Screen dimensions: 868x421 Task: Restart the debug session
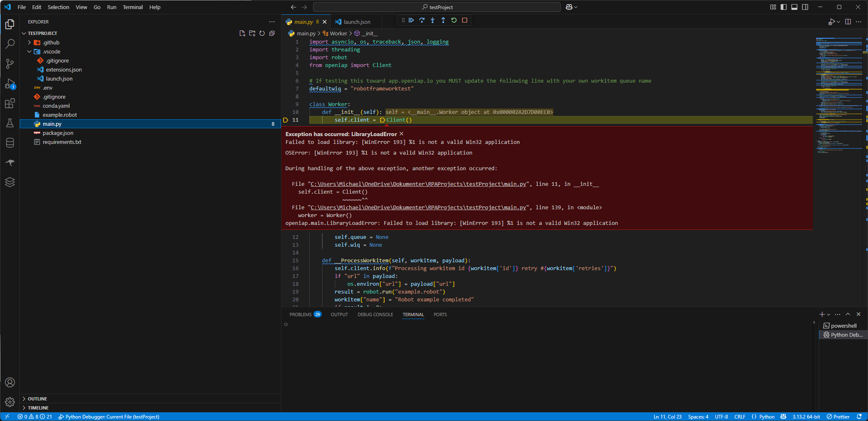coord(454,20)
